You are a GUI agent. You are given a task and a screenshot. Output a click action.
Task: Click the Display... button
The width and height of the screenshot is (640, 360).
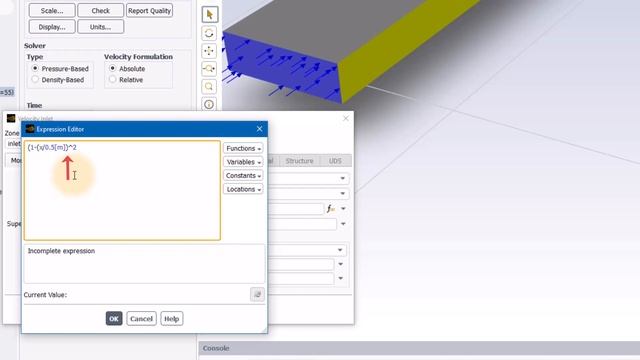tap(52, 27)
